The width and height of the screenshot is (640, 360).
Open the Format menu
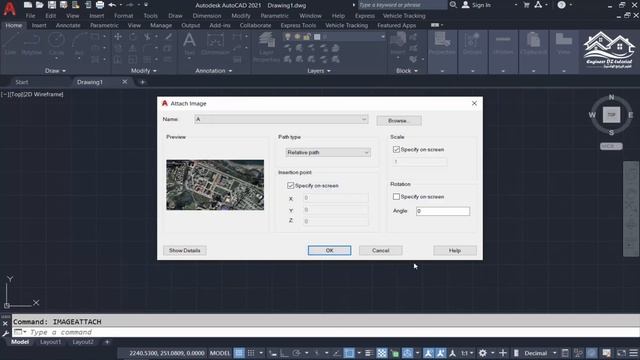(x=123, y=16)
